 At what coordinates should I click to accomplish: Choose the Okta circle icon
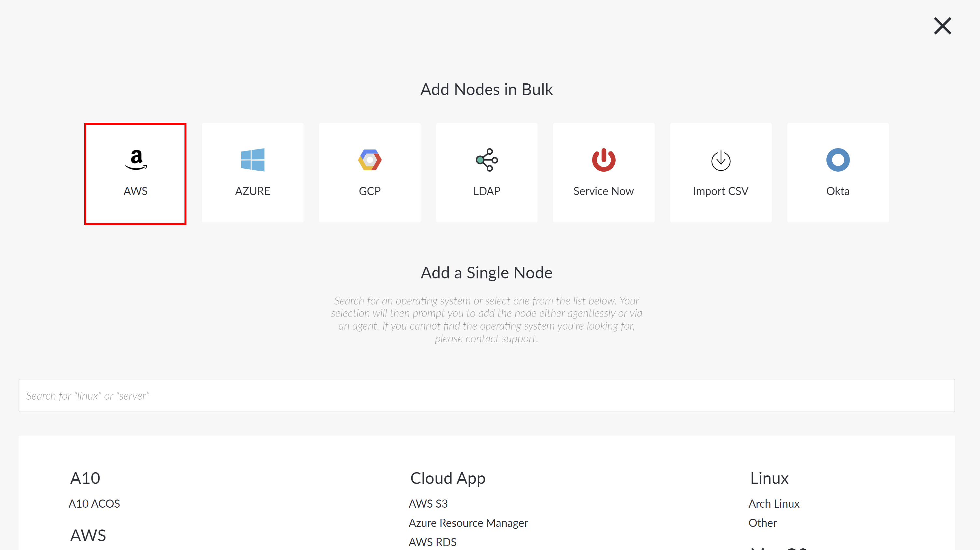click(838, 160)
